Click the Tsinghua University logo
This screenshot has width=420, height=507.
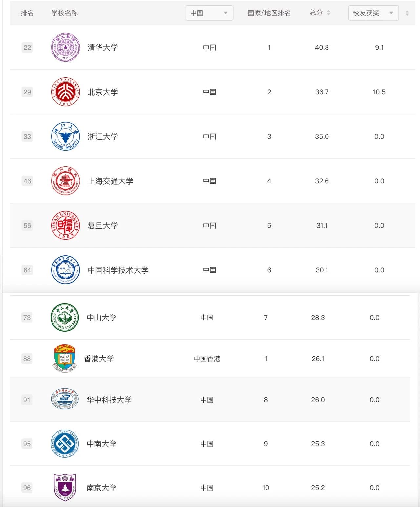tap(66, 48)
